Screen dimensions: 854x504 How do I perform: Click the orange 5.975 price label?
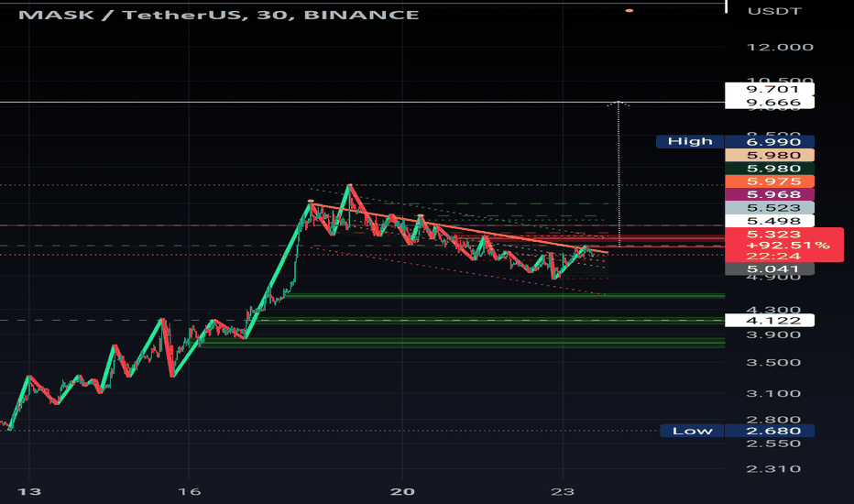770,181
